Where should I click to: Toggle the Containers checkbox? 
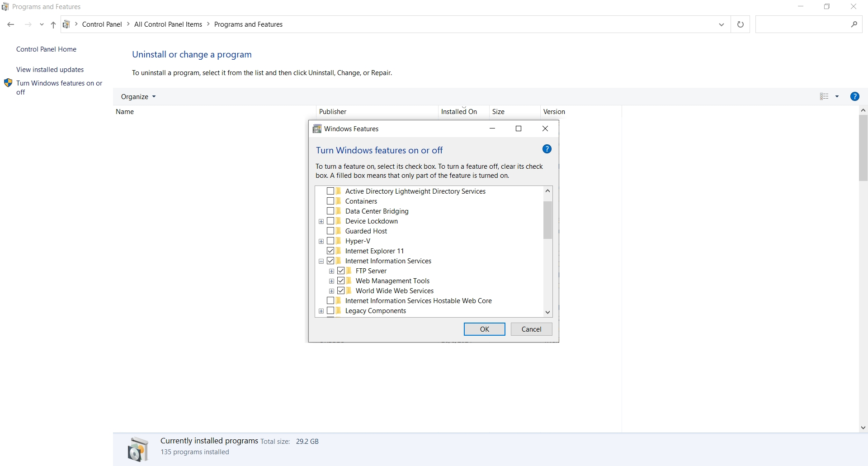pos(330,201)
